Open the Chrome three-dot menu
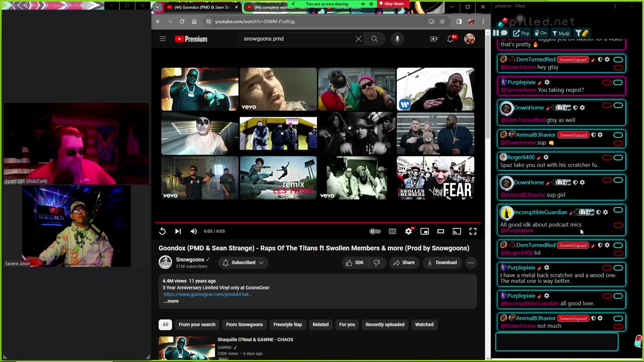Image resolution: width=644 pixels, height=362 pixels. coord(483,22)
